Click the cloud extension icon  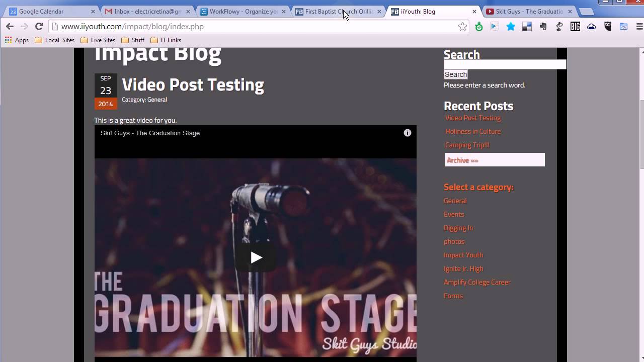tap(591, 27)
